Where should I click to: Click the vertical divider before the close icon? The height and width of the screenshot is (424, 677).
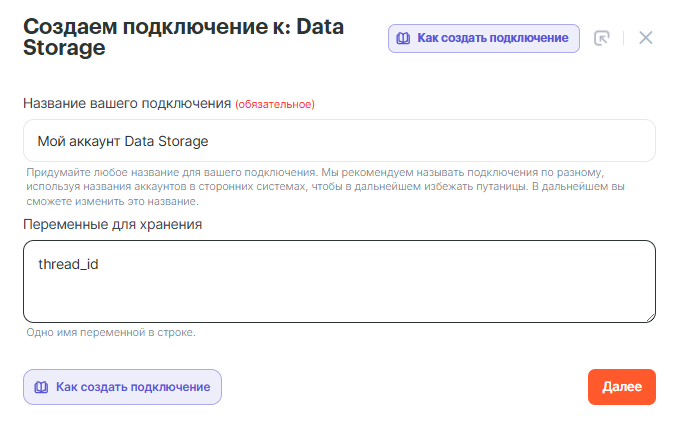pos(623,38)
